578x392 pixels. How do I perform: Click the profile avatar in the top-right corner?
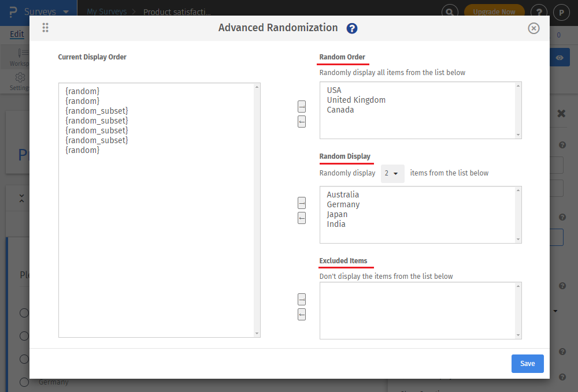pos(561,12)
